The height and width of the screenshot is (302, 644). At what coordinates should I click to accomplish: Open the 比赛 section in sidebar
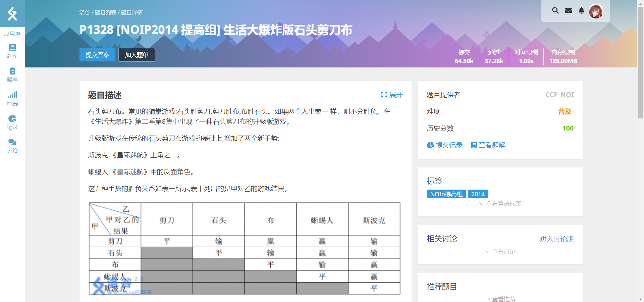(x=12, y=98)
